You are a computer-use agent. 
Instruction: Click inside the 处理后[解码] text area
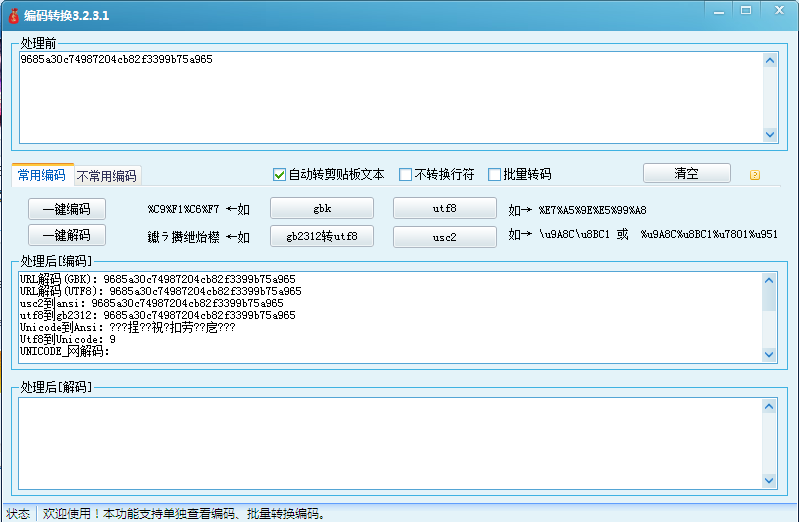click(x=390, y=443)
